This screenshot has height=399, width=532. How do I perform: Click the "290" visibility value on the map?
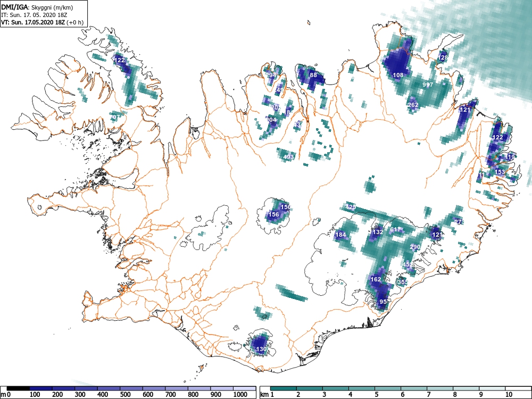[x=415, y=247]
